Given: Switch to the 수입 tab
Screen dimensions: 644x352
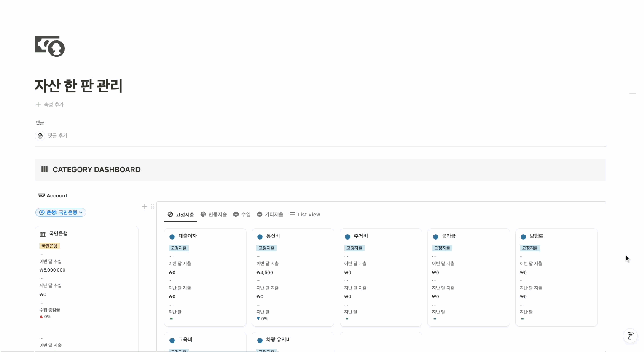Looking at the screenshot, I should 242,215.
